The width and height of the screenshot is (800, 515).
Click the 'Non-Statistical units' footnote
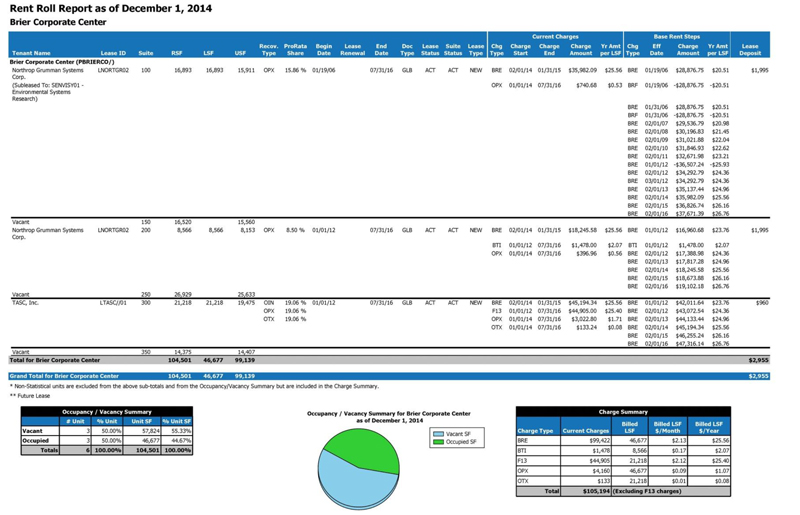[x=194, y=386]
